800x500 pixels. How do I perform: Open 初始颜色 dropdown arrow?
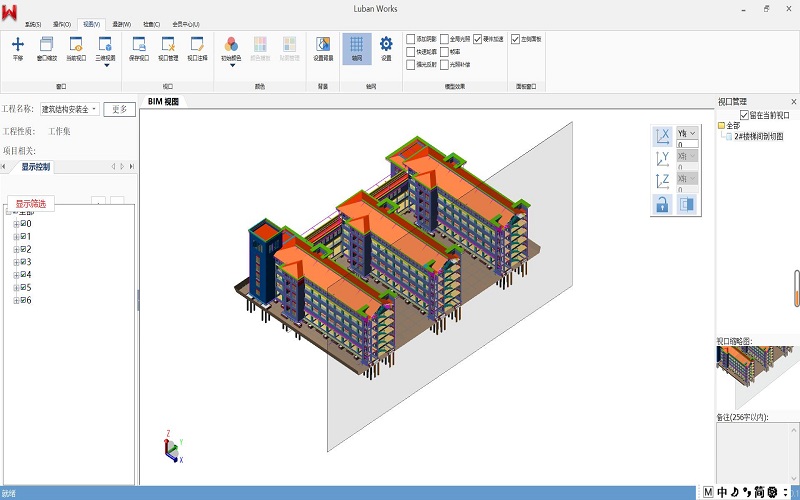232,65
